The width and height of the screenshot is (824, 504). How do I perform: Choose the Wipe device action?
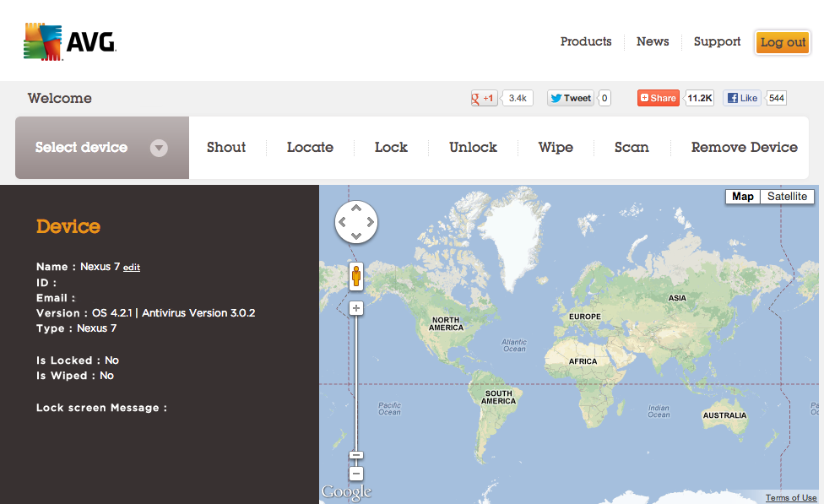coord(556,148)
